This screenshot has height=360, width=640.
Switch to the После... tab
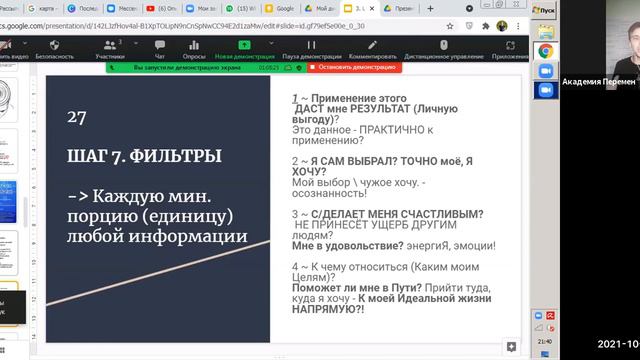tap(82, 9)
